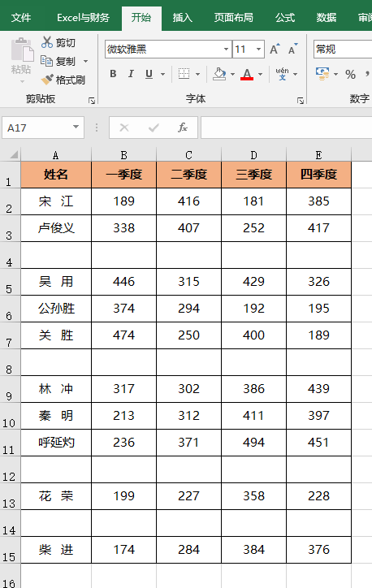
Task: Expand the borders options arrow
Action: pyautogui.click(x=197, y=74)
